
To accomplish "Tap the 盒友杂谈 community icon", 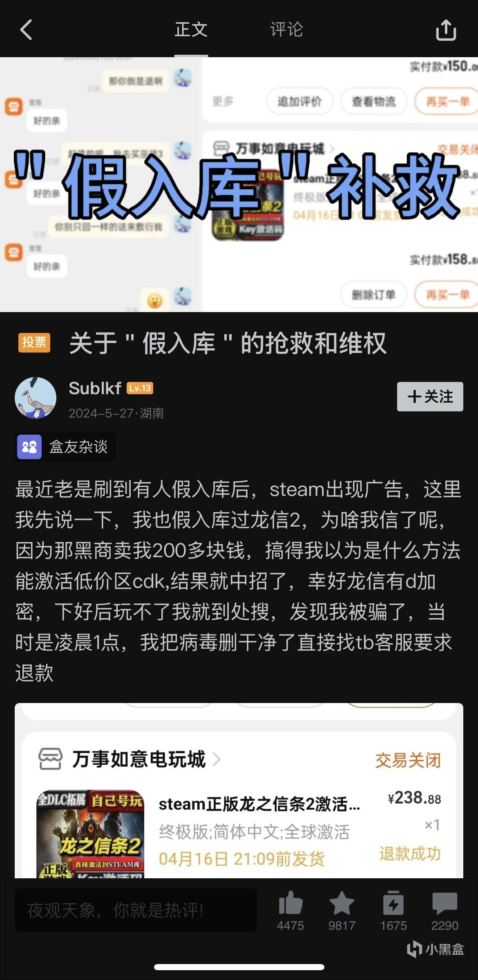I will click(x=29, y=447).
